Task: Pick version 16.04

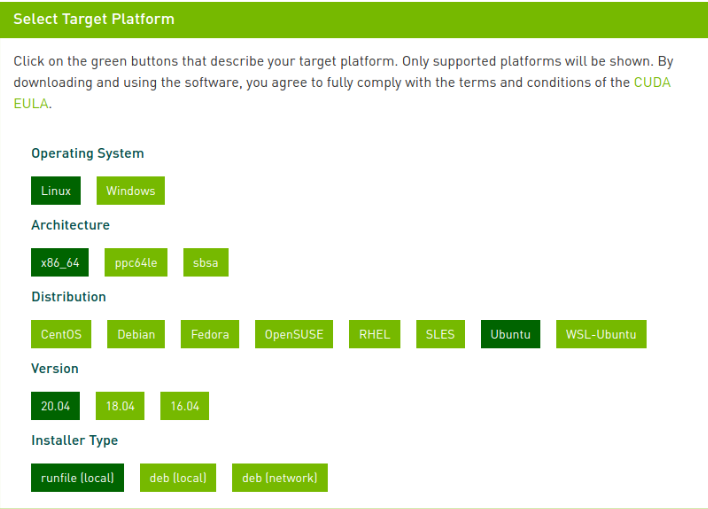Action: point(185,406)
